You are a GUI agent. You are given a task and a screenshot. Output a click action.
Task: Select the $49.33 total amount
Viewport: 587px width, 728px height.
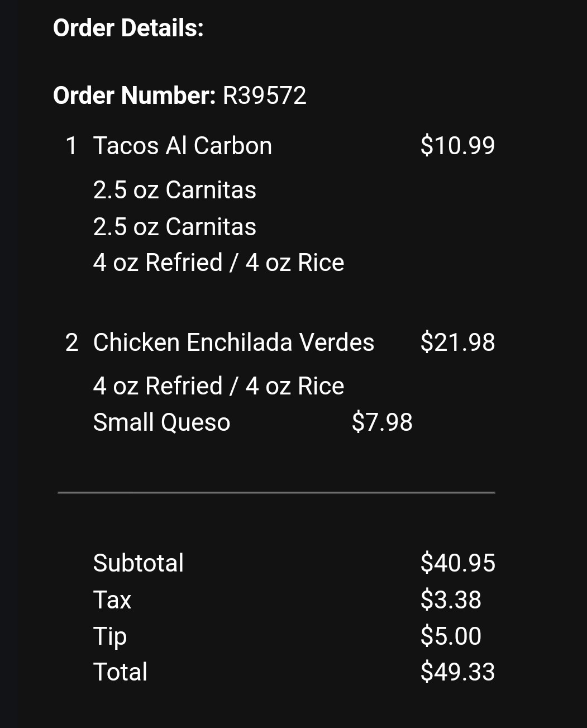457,672
